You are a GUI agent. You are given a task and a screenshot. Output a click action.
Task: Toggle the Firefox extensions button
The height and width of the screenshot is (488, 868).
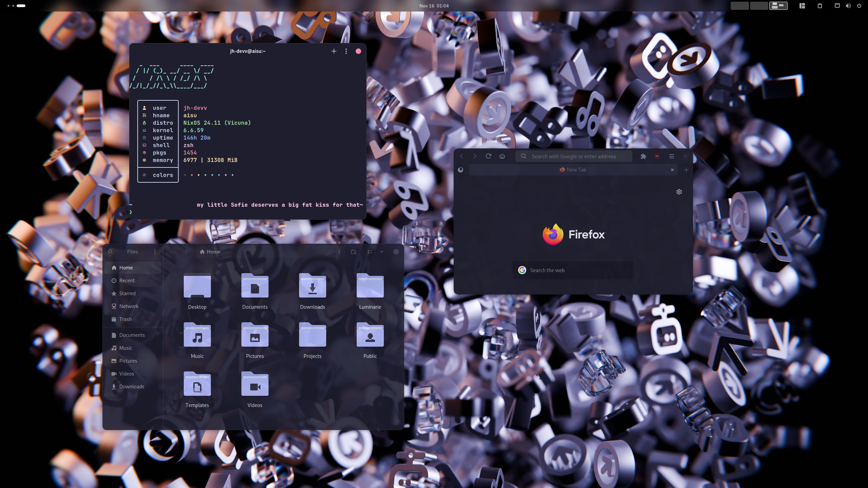(643, 156)
